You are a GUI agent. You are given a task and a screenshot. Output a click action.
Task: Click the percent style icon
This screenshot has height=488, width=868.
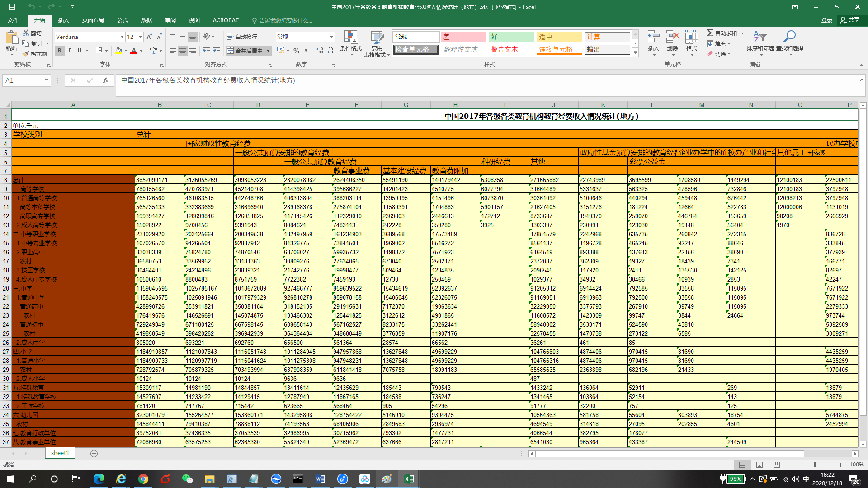296,51
